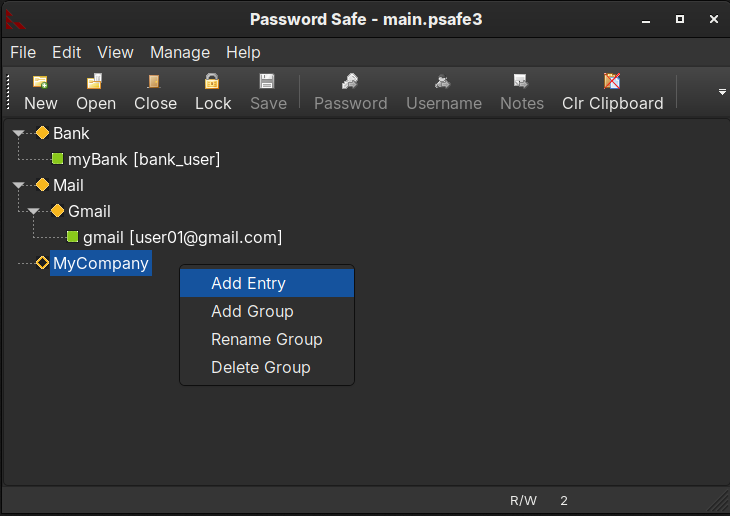Screen dimensions: 730x516
Task: Open the toolbar overflow arrow
Action: [722, 92]
